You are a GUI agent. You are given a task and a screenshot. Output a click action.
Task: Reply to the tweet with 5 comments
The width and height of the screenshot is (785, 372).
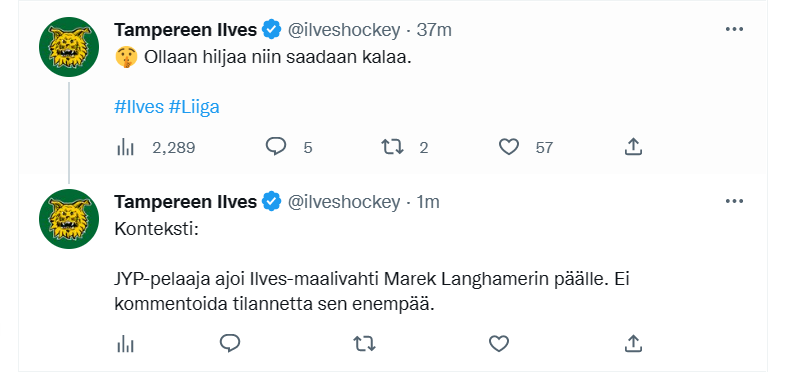276,147
